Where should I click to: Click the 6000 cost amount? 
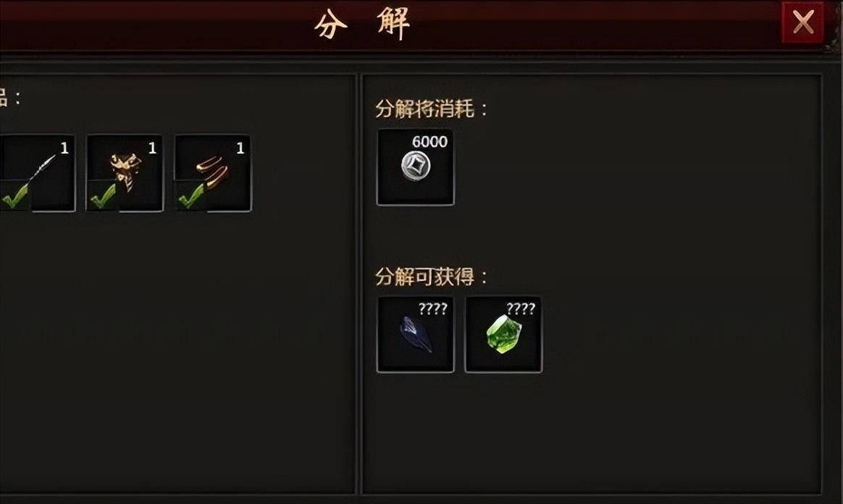[429, 142]
